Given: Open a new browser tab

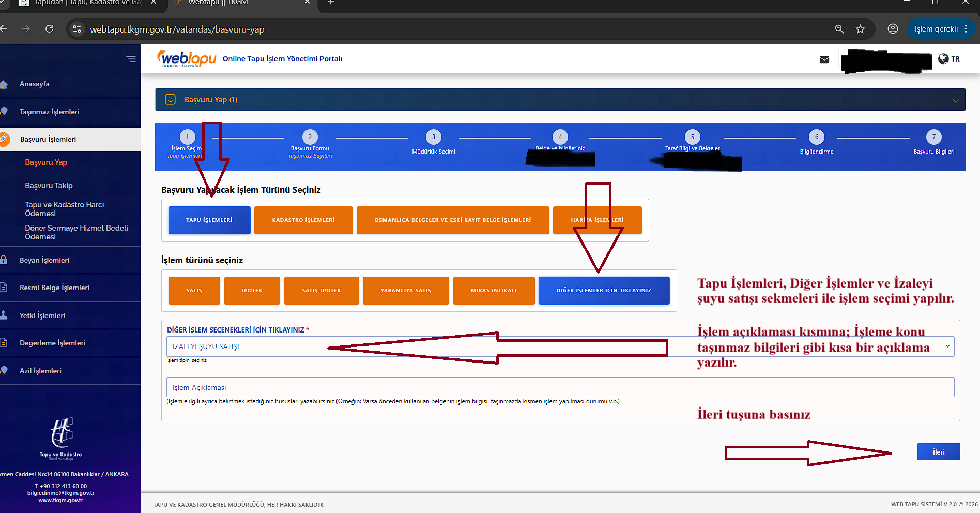Looking at the screenshot, I should coord(331,3).
